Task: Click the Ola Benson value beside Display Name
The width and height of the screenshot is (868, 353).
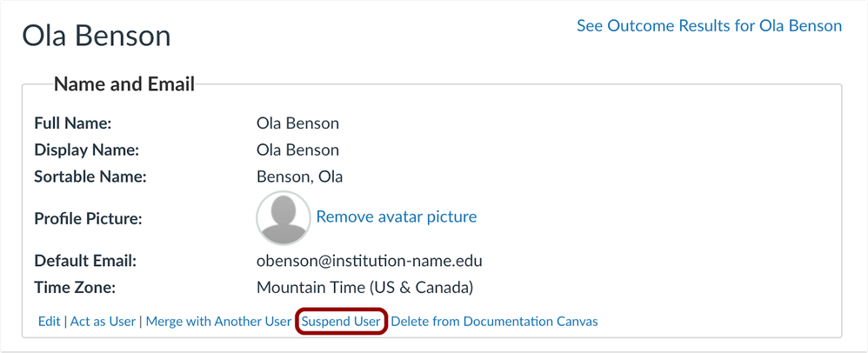Action: [297, 150]
